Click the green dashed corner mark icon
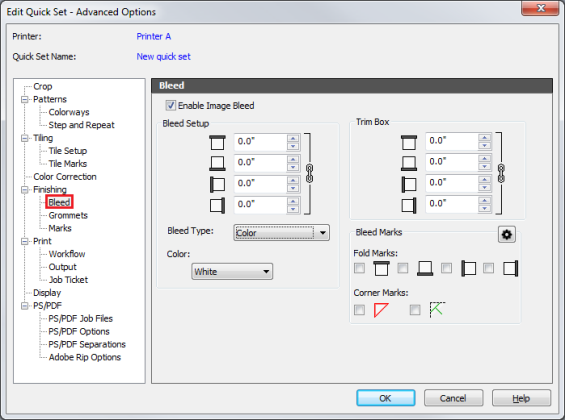The image size is (565, 420). click(437, 310)
